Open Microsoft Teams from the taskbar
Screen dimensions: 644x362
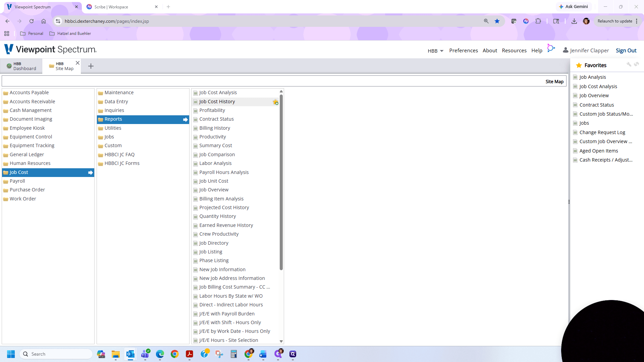click(x=145, y=354)
